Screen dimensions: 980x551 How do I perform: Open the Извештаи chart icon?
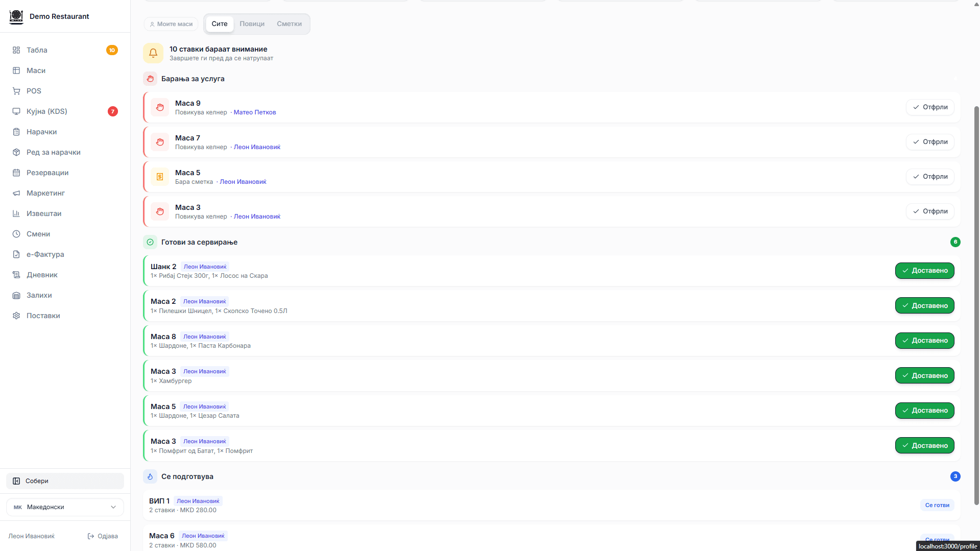pos(16,213)
